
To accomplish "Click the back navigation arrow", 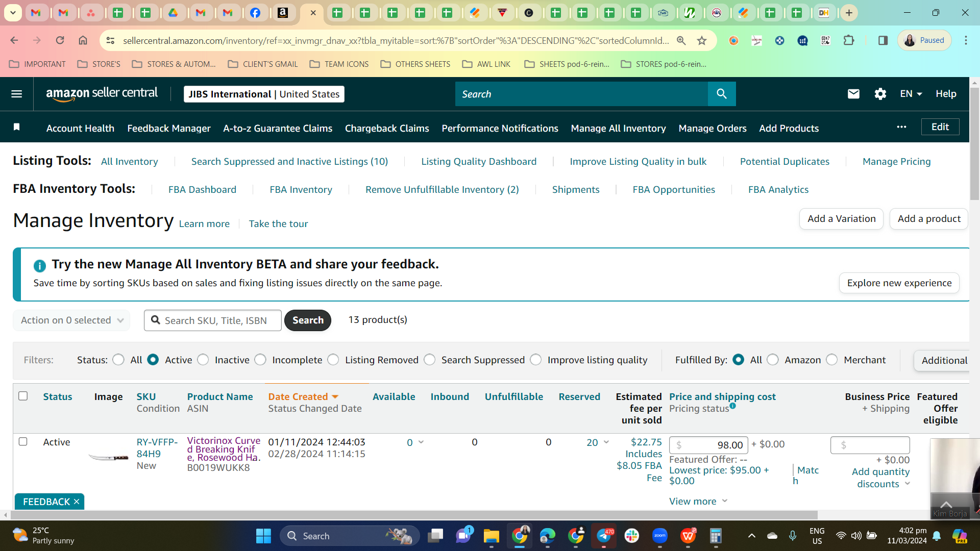I will [x=14, y=40].
